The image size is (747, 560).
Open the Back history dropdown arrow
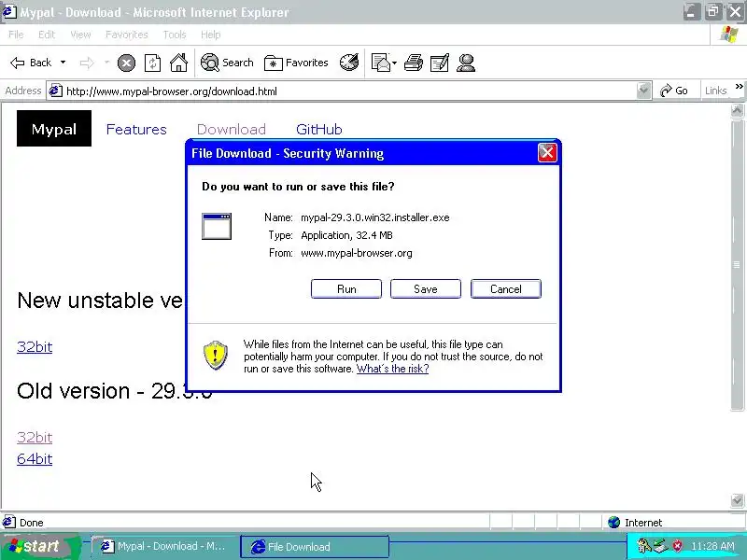click(63, 63)
